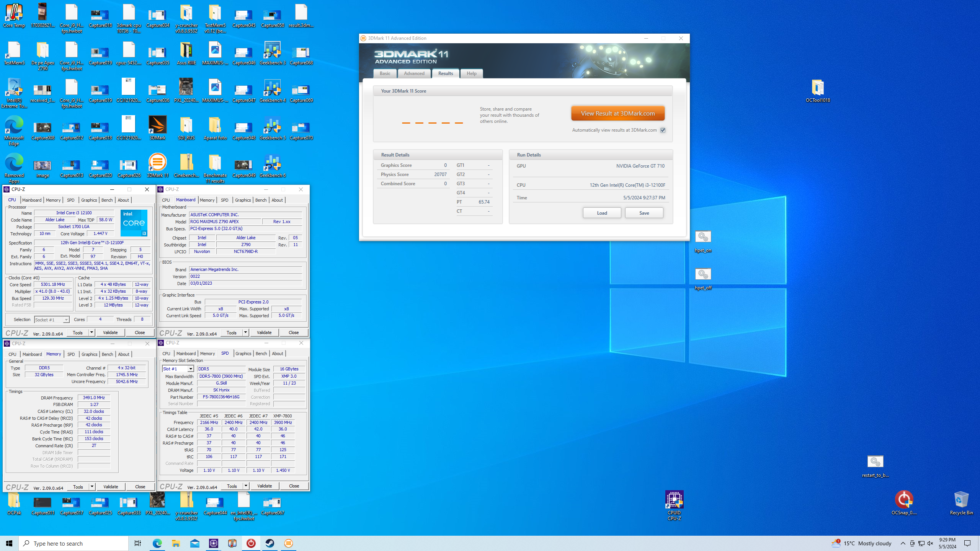Open About tab in CPU-Z Memory window
The width and height of the screenshot is (980, 551).
pyautogui.click(x=123, y=354)
